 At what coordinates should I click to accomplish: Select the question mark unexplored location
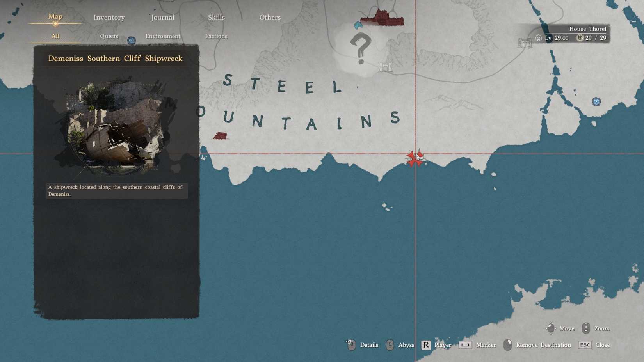[360, 48]
